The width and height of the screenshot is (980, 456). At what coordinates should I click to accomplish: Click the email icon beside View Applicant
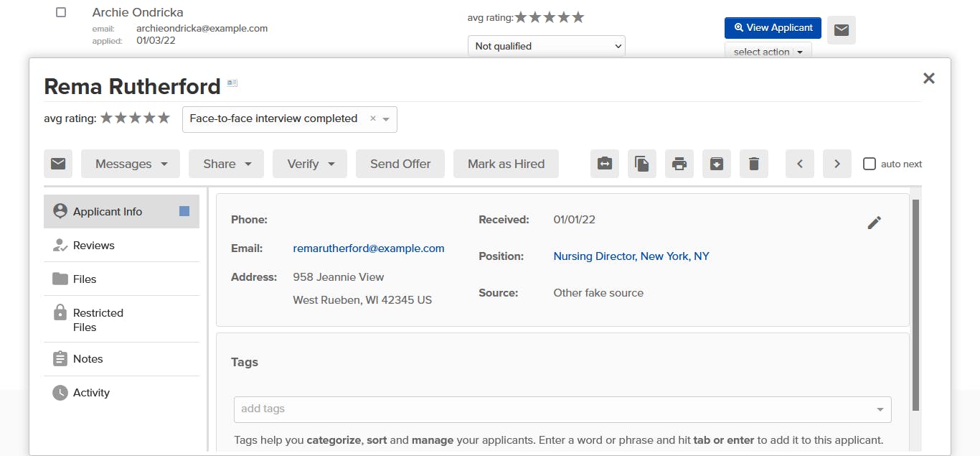(x=842, y=30)
